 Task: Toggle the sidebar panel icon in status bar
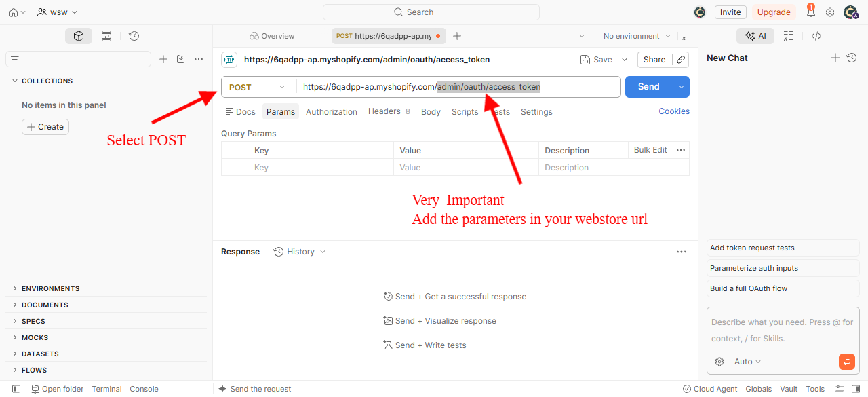point(16,389)
